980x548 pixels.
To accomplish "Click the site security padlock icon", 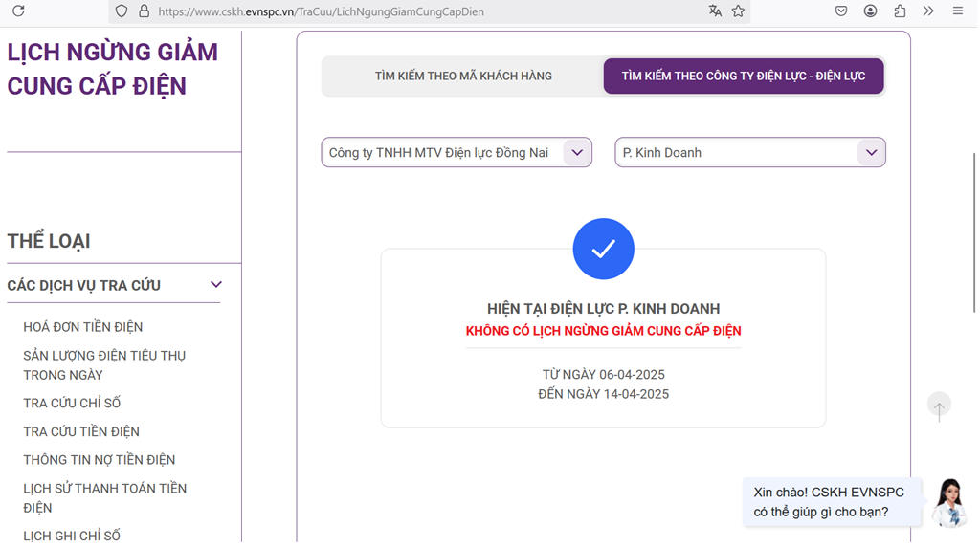I will 144,11.
